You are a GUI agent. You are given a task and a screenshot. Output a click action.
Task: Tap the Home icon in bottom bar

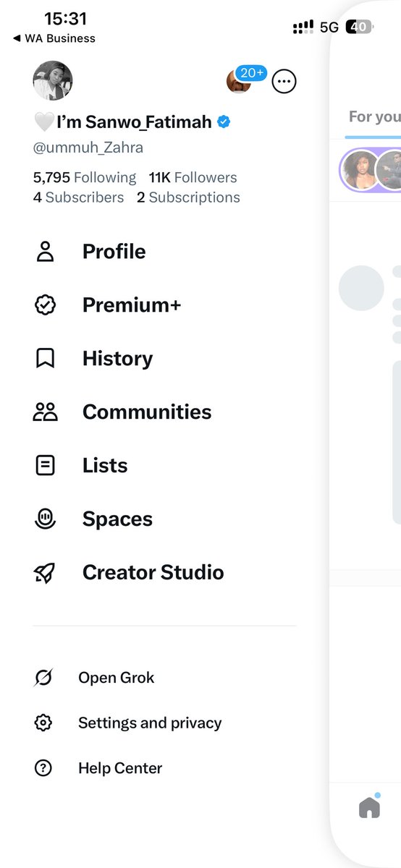369,807
